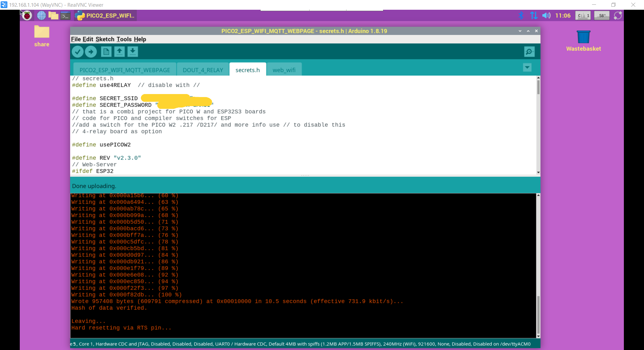Click the 'Done uploading.' status message

click(94, 186)
